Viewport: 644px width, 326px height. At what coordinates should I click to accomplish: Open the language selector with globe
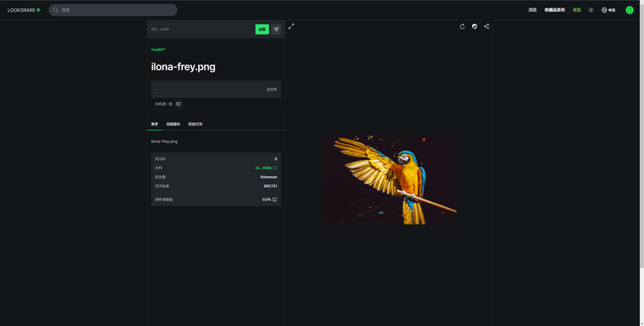pyautogui.click(x=608, y=10)
